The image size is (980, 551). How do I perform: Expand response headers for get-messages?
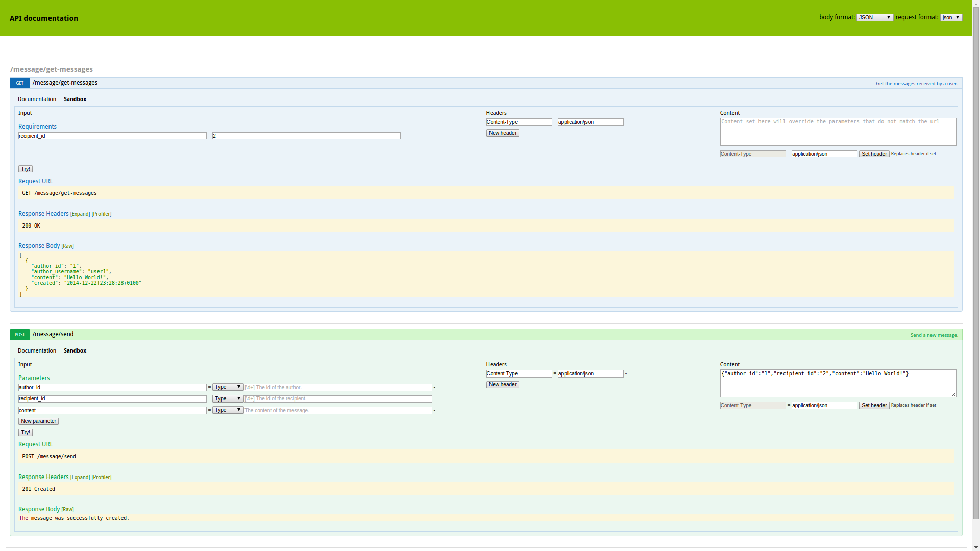[80, 214]
